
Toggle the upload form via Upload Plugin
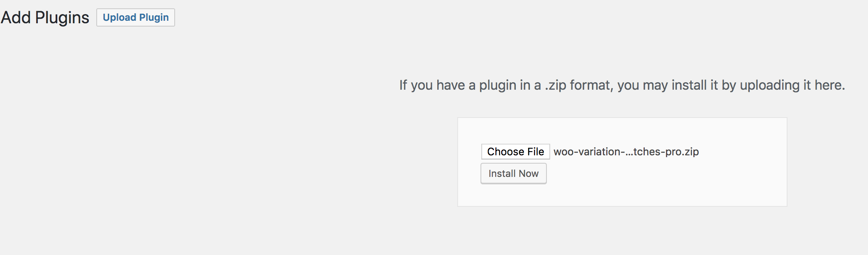pos(136,17)
